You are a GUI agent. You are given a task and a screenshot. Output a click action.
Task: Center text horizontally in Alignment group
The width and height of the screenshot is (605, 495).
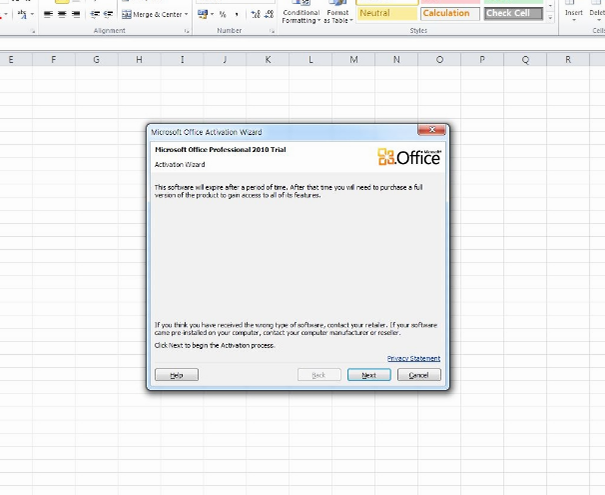pos(62,14)
